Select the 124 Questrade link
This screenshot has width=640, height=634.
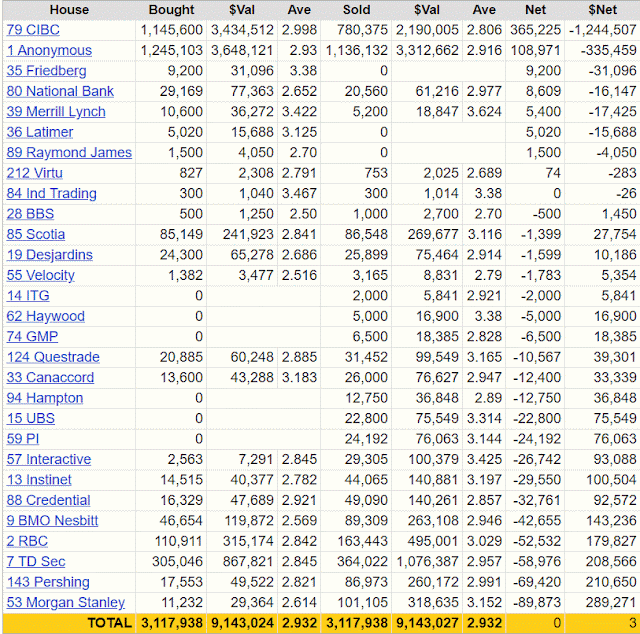coord(53,357)
